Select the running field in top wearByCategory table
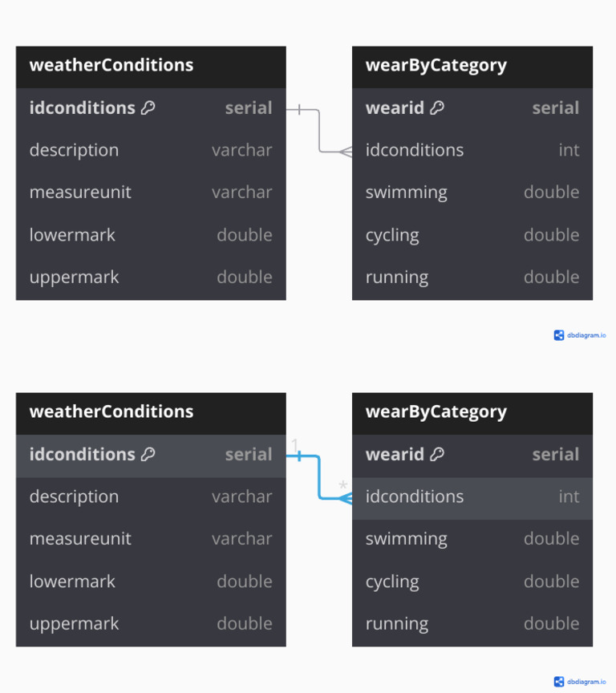 click(472, 277)
